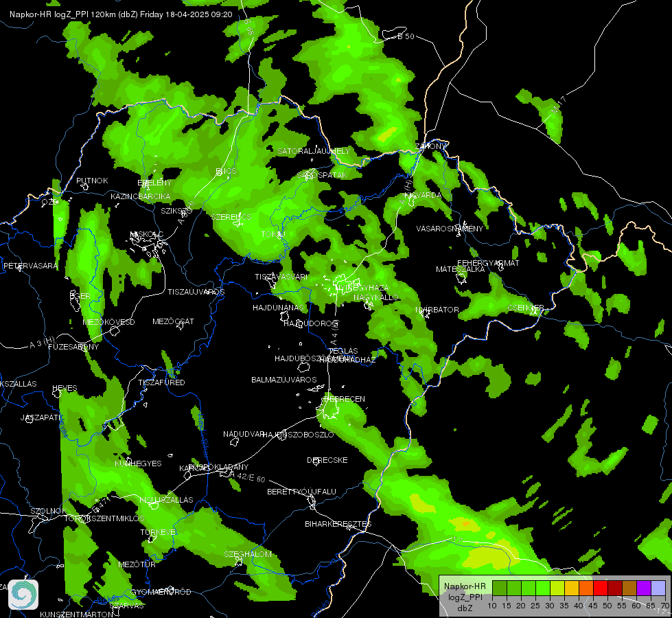Click the TOKAJ town label
This screenshot has width=672, height=618.
point(273,234)
